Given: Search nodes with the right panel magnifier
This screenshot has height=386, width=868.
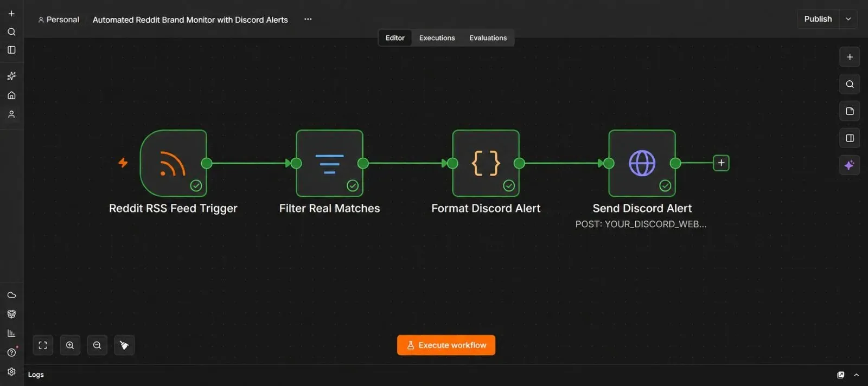Looking at the screenshot, I should [x=850, y=84].
